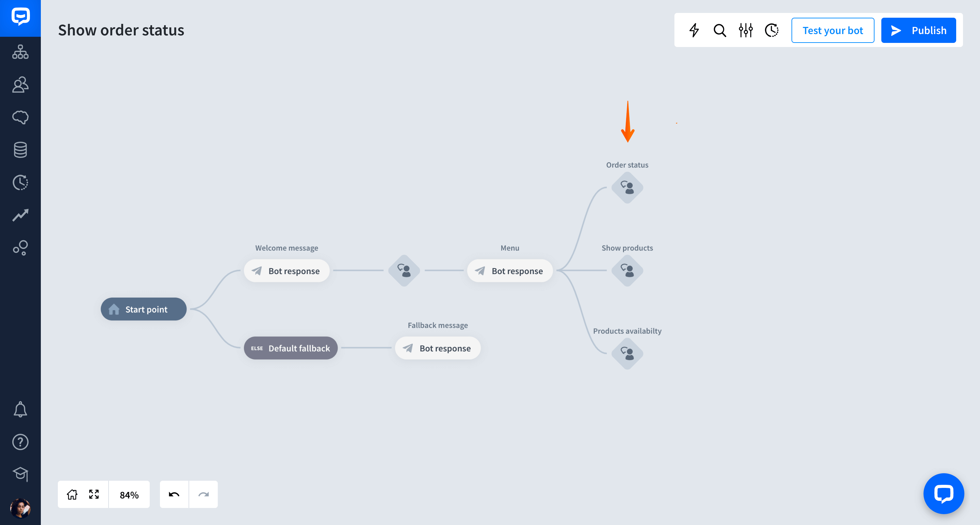Open the Users icon in sidebar

click(x=20, y=84)
